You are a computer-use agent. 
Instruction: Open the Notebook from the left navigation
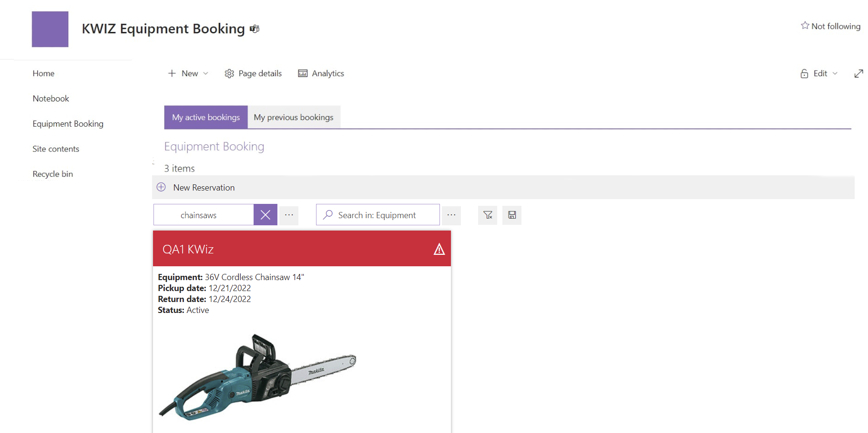[50, 99]
